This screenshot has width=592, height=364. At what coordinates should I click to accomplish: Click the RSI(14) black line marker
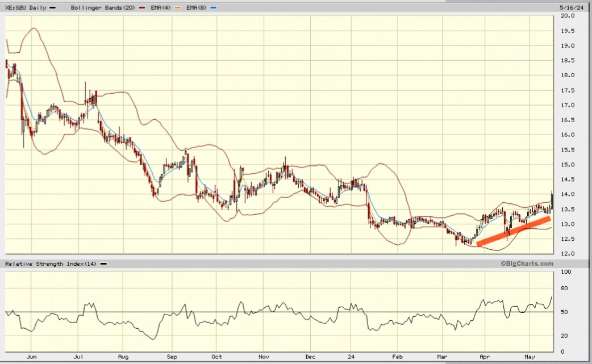click(x=103, y=263)
